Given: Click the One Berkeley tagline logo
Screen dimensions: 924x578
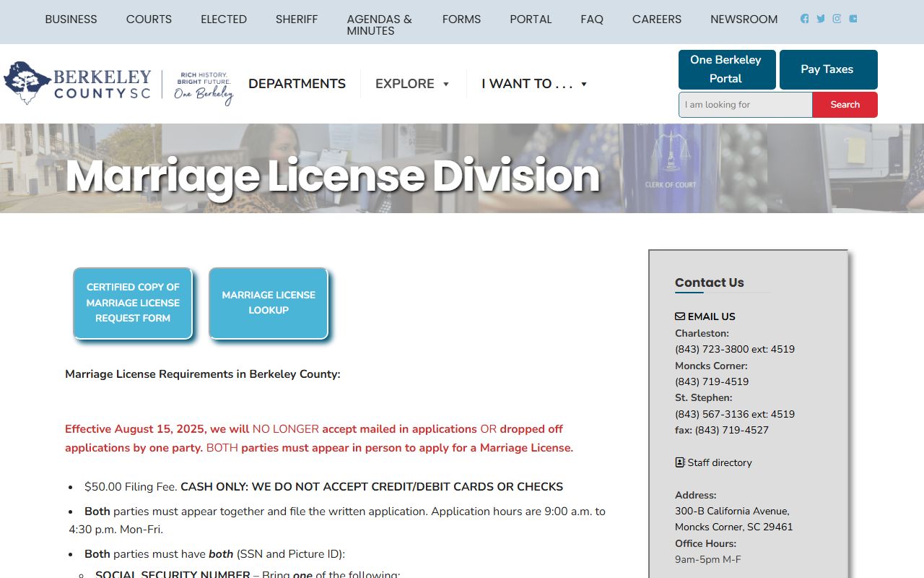Looking at the screenshot, I should pyautogui.click(x=204, y=88).
